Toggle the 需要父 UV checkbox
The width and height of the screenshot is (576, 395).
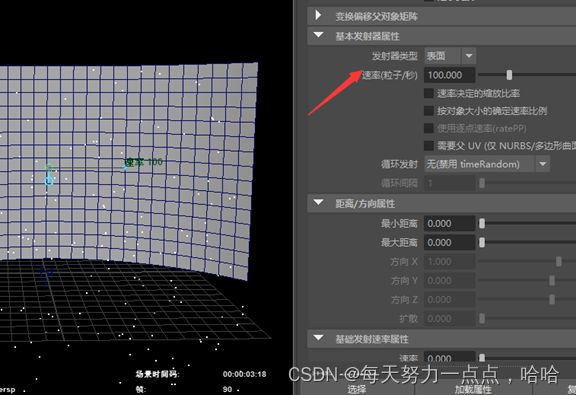tap(429, 146)
